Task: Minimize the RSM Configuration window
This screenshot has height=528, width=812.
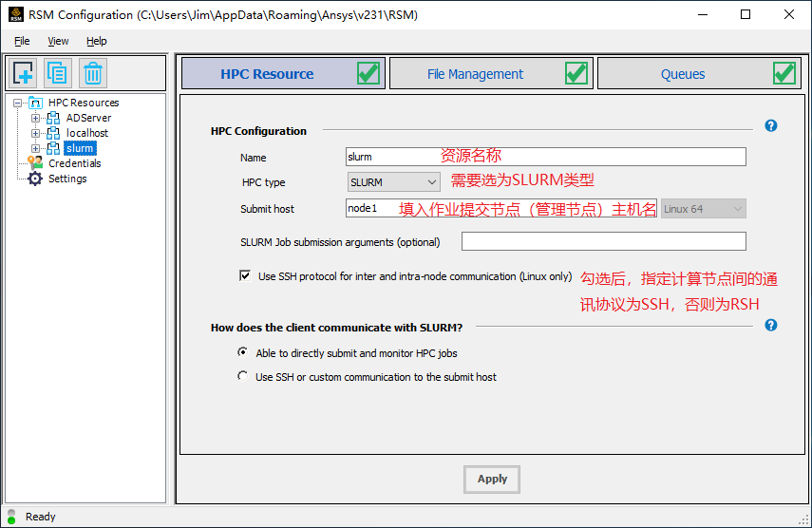Action: pos(702,14)
